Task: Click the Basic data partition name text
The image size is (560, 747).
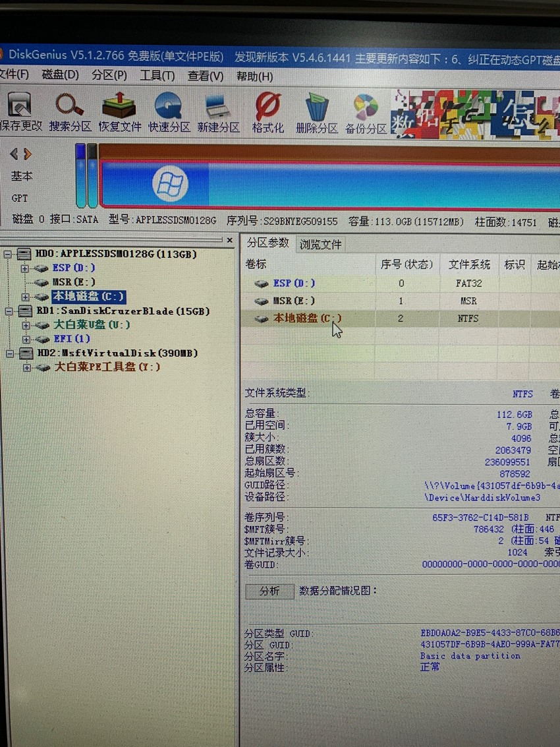Action: pos(470,656)
